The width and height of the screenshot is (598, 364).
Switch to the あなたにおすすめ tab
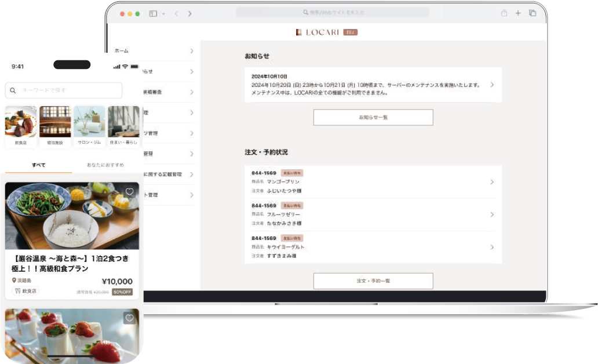point(105,165)
